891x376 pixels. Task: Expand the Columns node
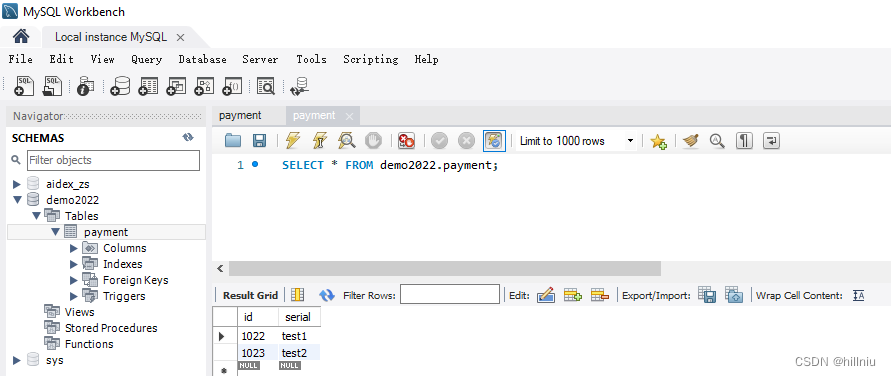[73, 248]
